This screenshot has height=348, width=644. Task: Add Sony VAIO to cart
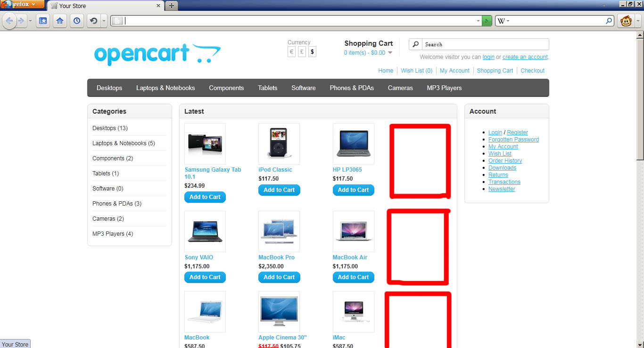pyautogui.click(x=205, y=277)
